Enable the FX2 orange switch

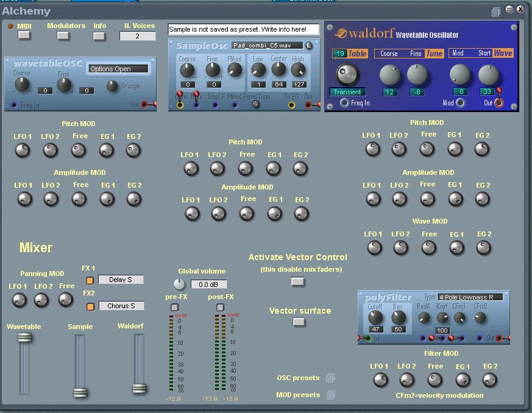(x=90, y=306)
